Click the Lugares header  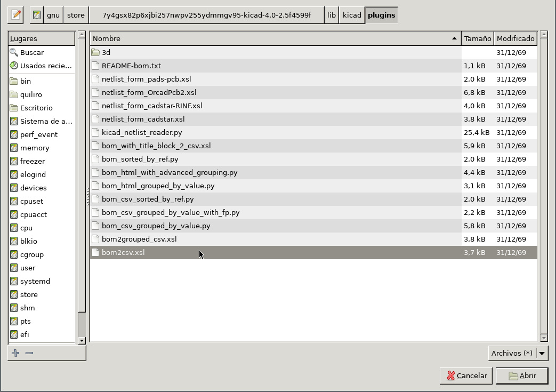click(42, 39)
